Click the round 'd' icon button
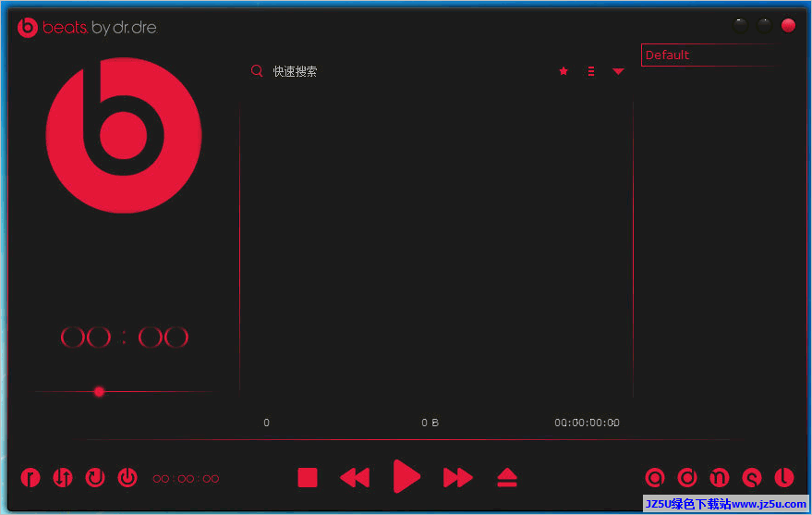Viewport: 812px width, 515px height. tap(687, 477)
